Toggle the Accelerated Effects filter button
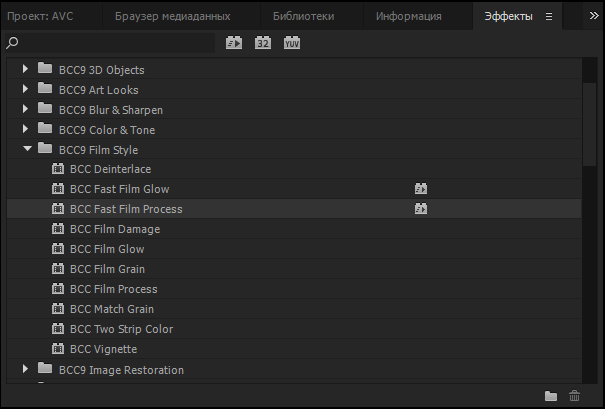Screen dimensions: 605x409 click(234, 43)
